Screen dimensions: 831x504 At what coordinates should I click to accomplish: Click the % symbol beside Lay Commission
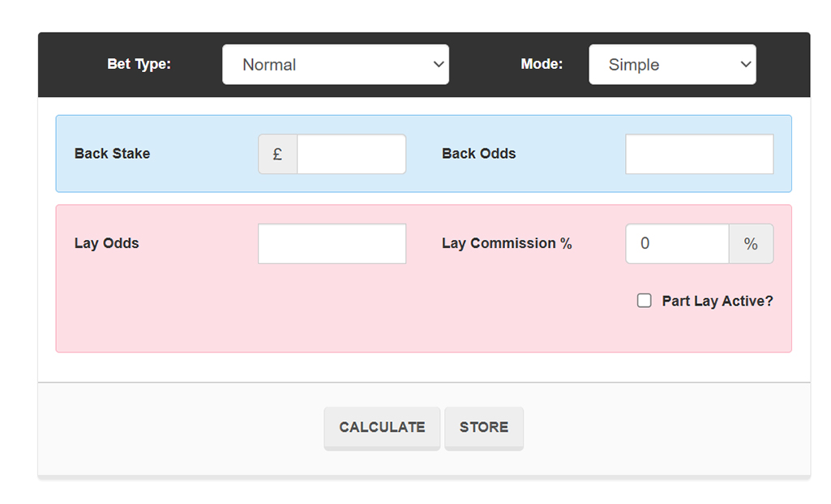(x=751, y=243)
